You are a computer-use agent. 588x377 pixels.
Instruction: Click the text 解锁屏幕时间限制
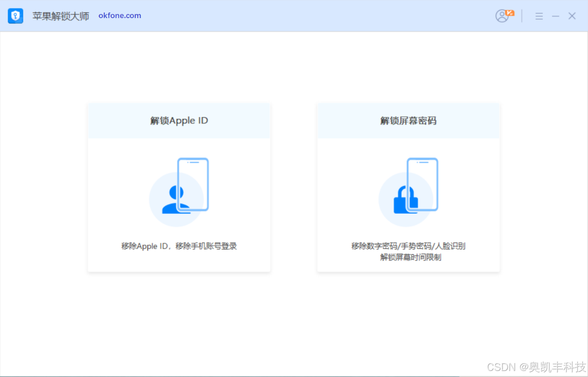tap(410, 257)
